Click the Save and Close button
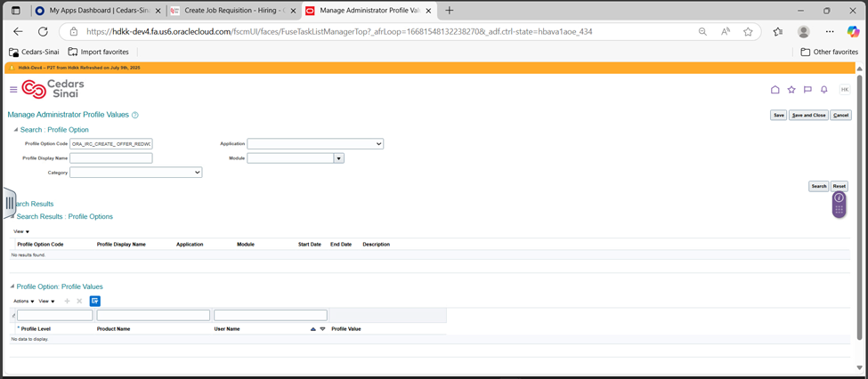The width and height of the screenshot is (868, 379). [808, 115]
